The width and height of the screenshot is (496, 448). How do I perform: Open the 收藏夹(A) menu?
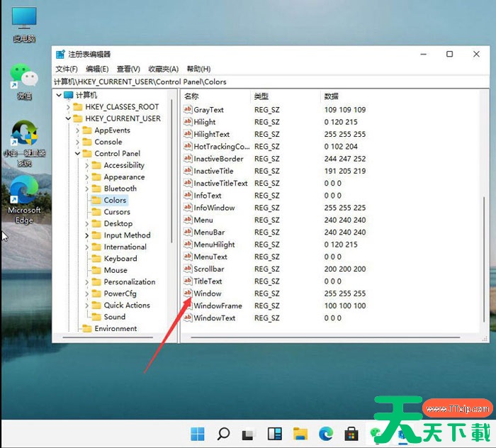pyautogui.click(x=163, y=69)
